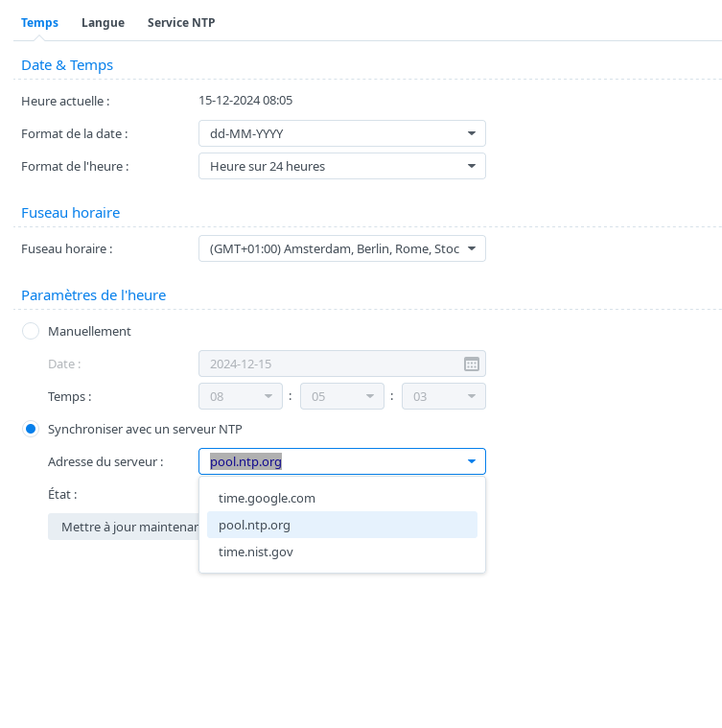Pick time.nist.gov in the server list

click(x=255, y=552)
